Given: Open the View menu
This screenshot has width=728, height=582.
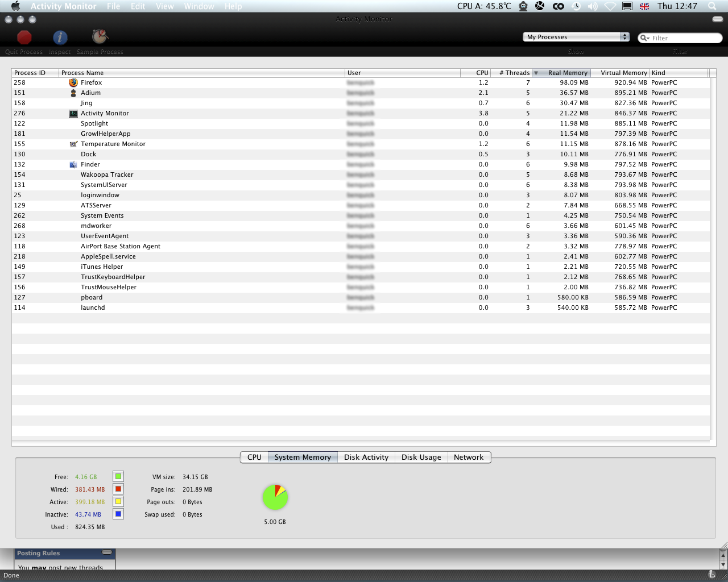Looking at the screenshot, I should [165, 6].
